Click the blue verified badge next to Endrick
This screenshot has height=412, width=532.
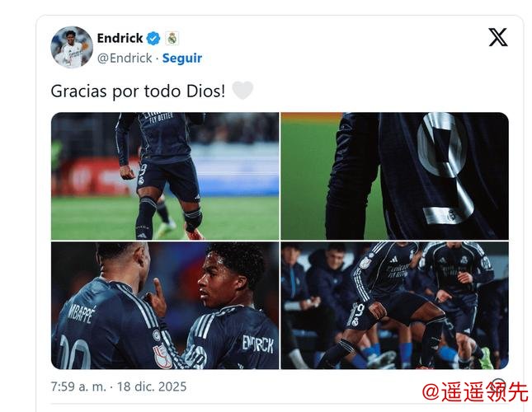153,38
